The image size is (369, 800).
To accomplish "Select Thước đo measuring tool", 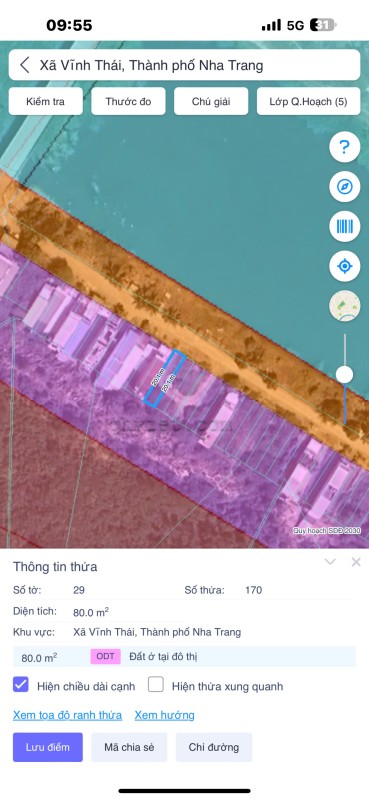I will (128, 101).
